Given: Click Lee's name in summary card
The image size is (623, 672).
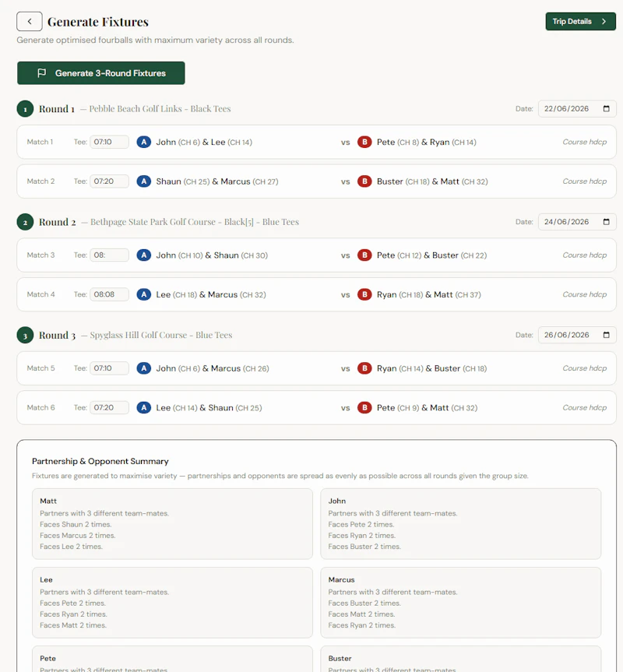Looking at the screenshot, I should 46,580.
